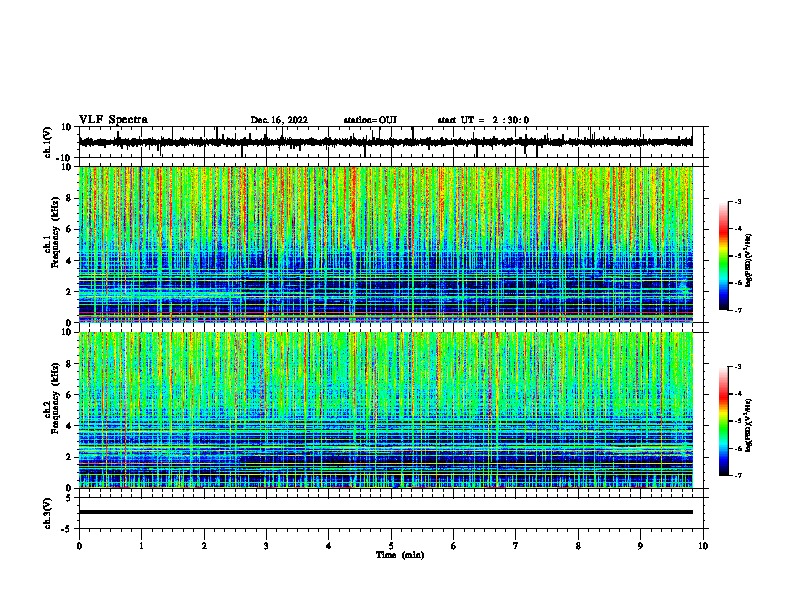Click time-axis tick label '5' under ch.3 panel
This screenshot has width=792, height=612.
point(391,546)
